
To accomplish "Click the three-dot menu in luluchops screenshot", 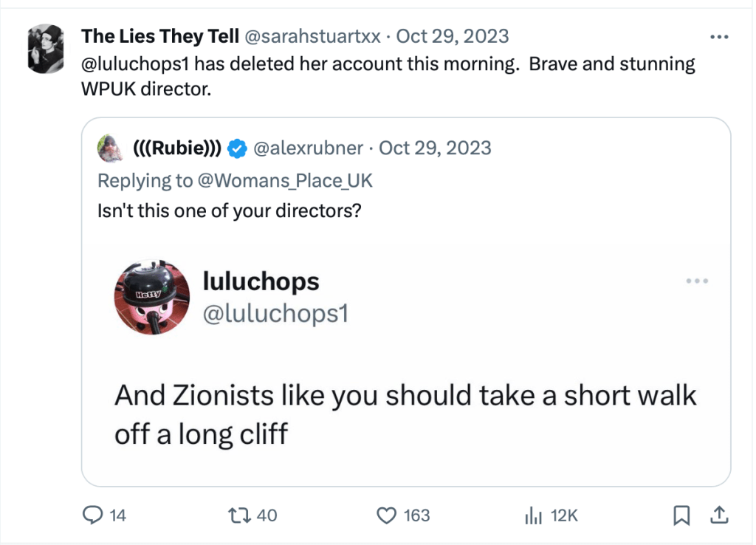I will 697,281.
